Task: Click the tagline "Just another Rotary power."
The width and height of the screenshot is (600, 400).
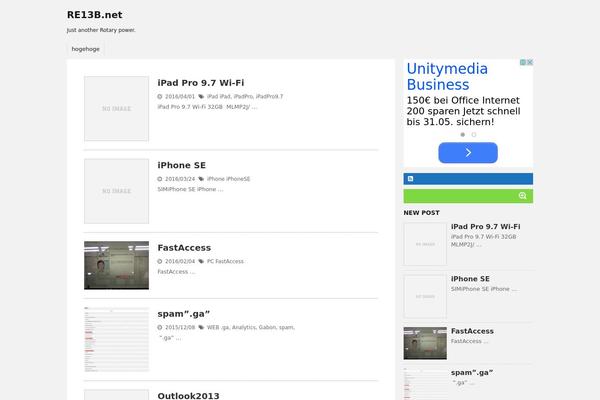Action: (101, 30)
